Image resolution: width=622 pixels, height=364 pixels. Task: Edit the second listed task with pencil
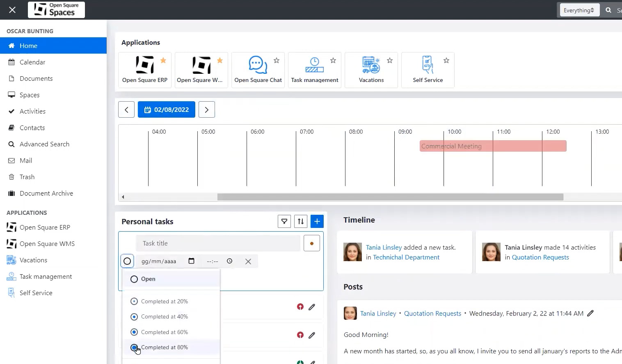312,335
